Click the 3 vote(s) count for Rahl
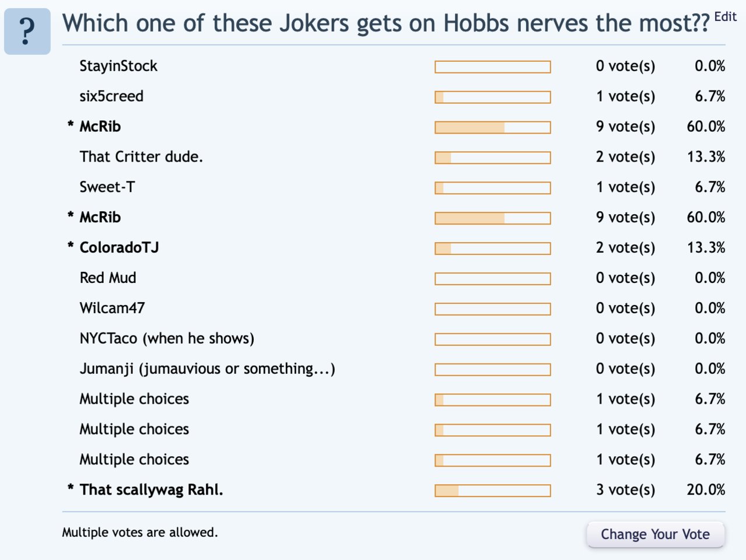Viewport: 746px width, 560px height. [625, 490]
